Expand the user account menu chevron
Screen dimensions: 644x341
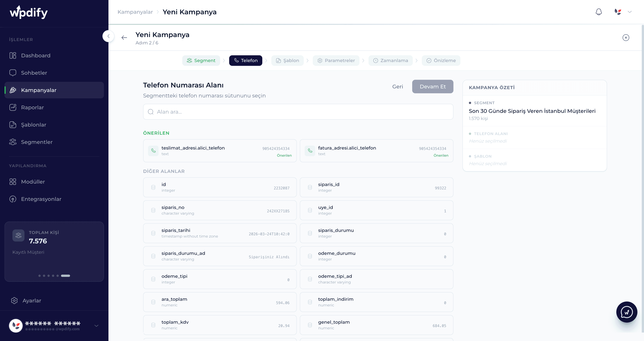point(96,326)
